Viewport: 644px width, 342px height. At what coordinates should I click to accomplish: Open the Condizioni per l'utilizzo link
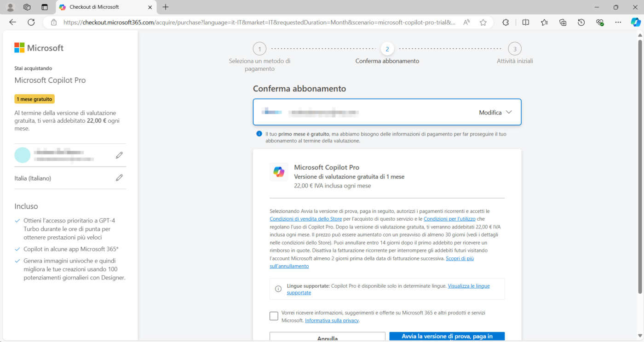tap(449, 219)
